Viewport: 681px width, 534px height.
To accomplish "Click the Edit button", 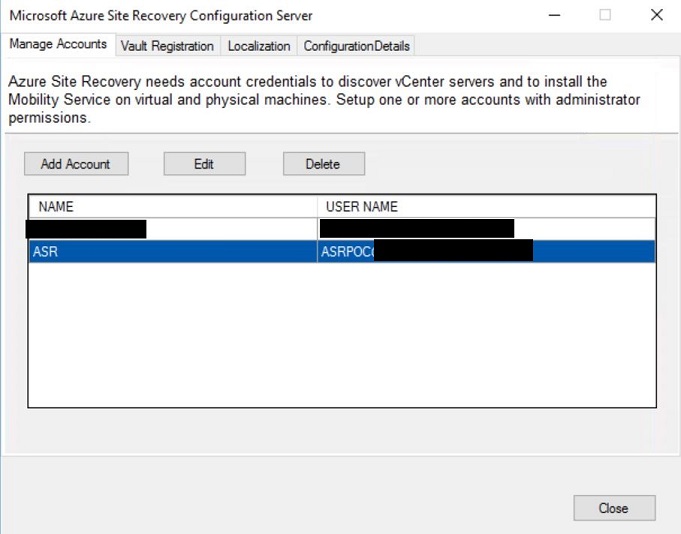I will coord(205,164).
